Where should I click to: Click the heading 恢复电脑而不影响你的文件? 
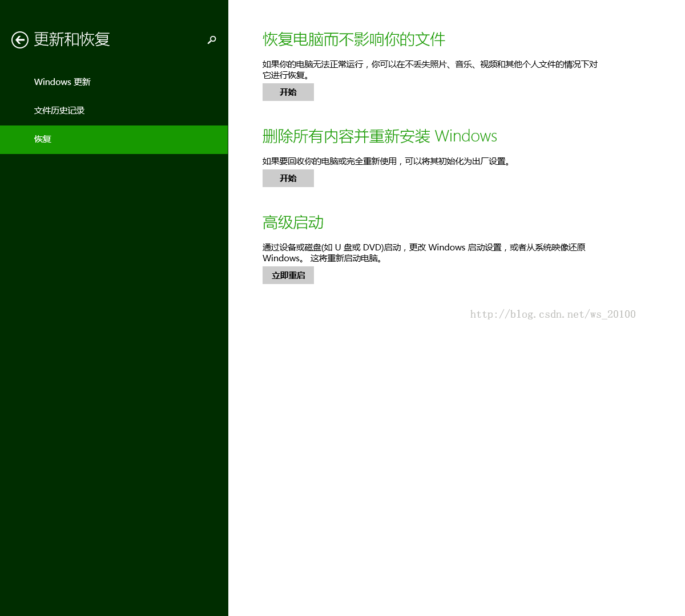[354, 39]
